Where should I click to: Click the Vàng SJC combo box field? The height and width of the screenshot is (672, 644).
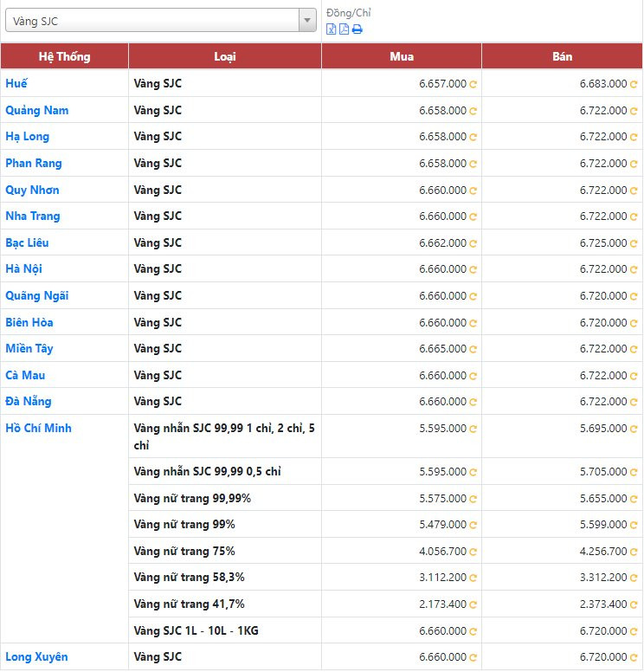point(161,20)
